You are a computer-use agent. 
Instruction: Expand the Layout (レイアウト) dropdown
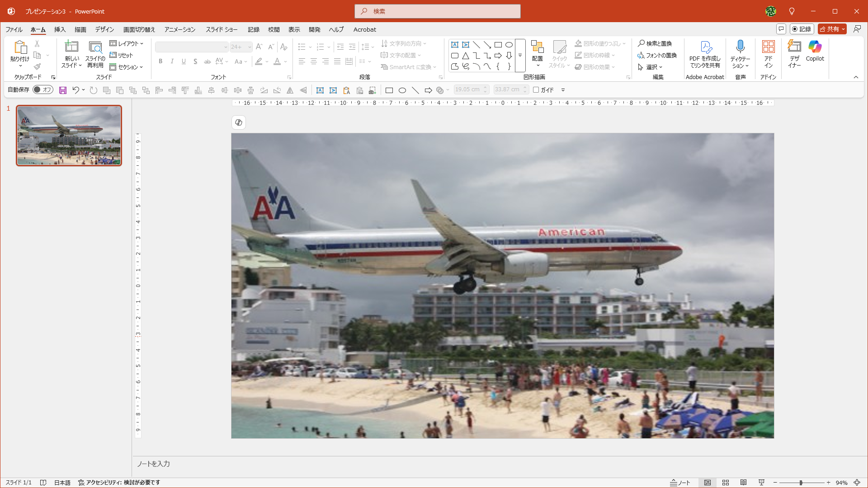(x=127, y=43)
